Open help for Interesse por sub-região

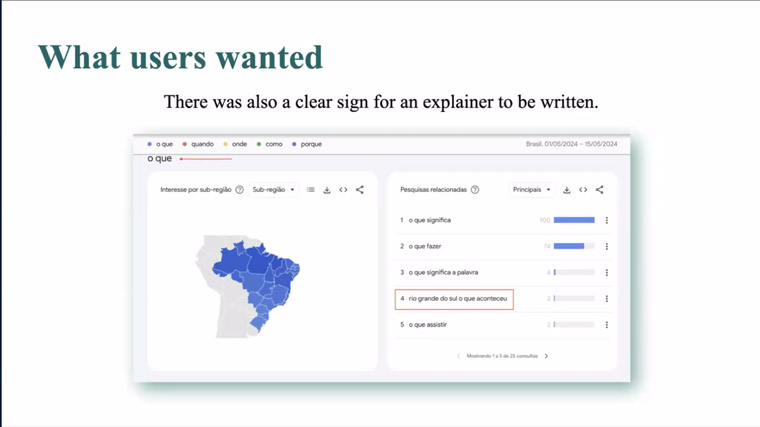click(239, 190)
